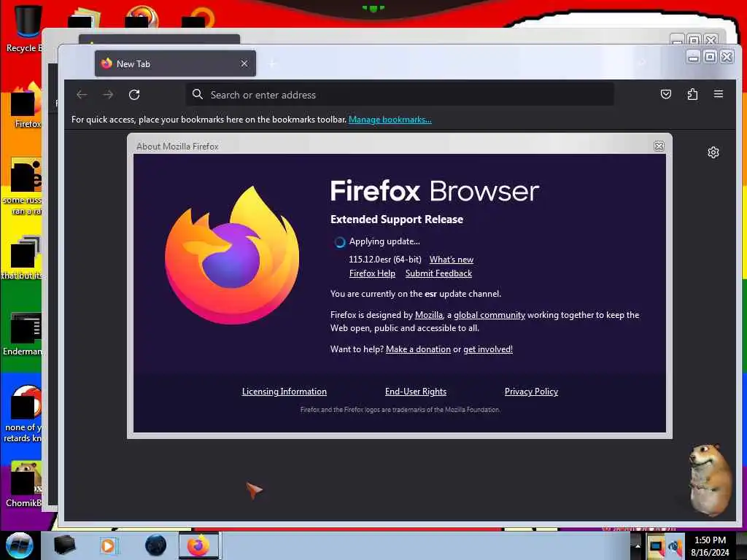Close the About Mozilla Firefox dialog
The image size is (747, 560).
coord(659,146)
